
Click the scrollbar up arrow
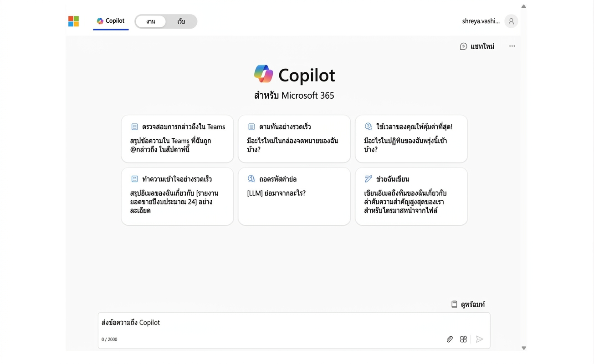click(x=524, y=6)
